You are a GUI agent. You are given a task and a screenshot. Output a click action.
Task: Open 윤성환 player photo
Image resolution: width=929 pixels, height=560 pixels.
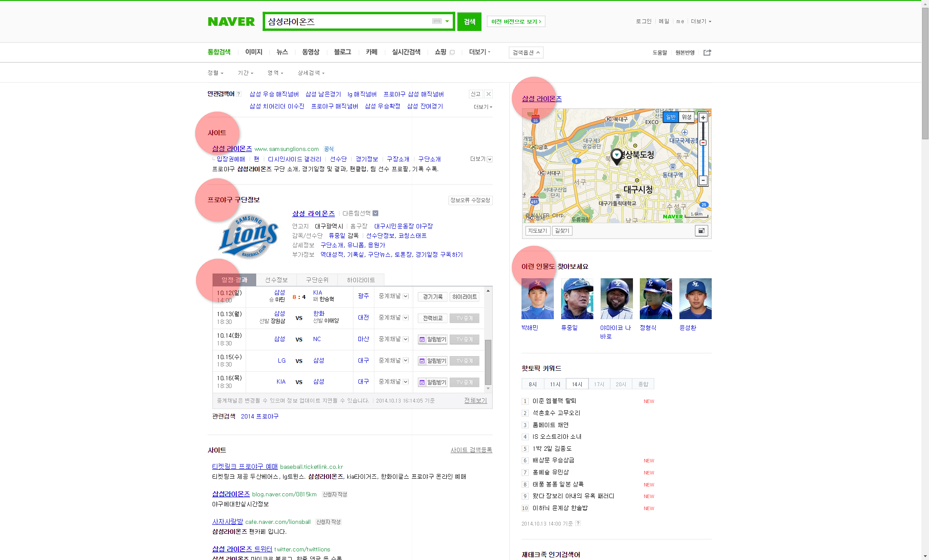tap(695, 298)
